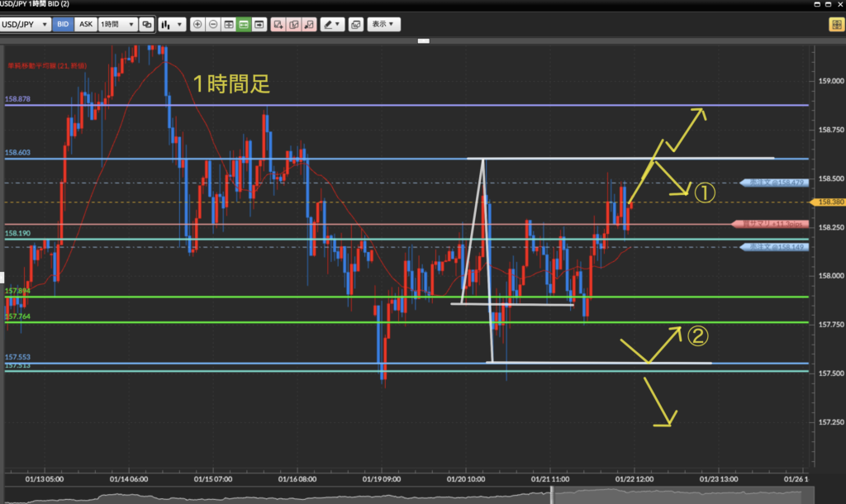Toggle the green horizontal fit button
Screen dimensions: 846x504
point(245,25)
